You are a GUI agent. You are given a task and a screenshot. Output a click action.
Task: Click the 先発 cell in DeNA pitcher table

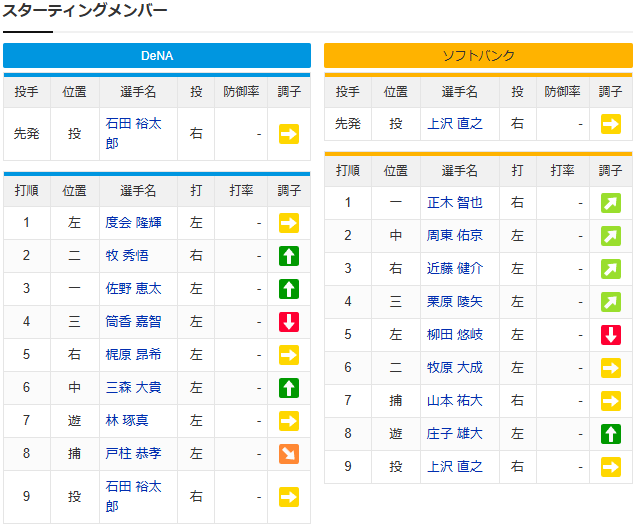27,133
